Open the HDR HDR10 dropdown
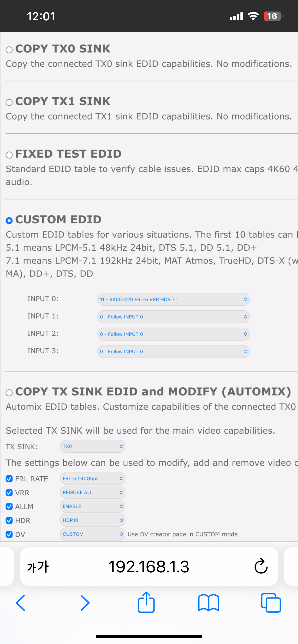This screenshot has height=644, width=298. tap(92, 520)
